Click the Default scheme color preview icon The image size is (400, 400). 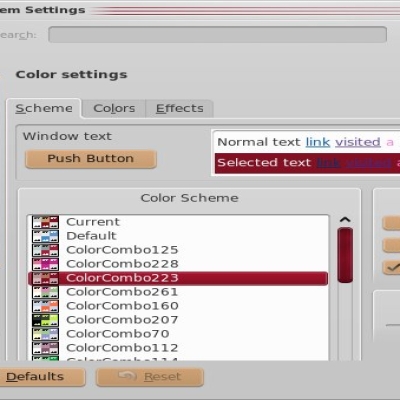(45, 236)
